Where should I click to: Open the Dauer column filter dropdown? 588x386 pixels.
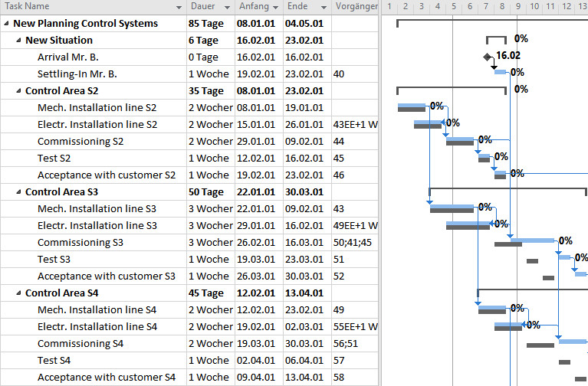coord(227,7)
